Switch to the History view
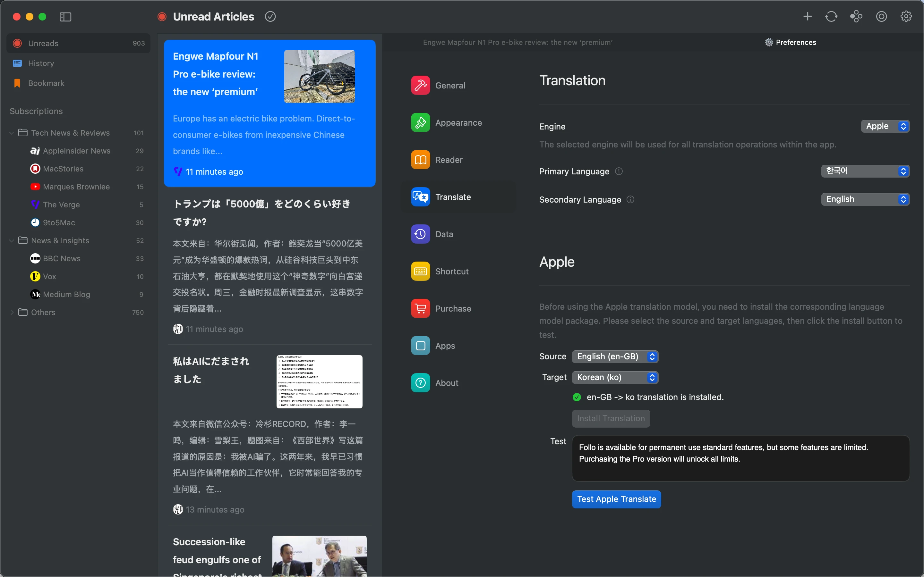Screen dimensions: 924x577 coord(41,63)
